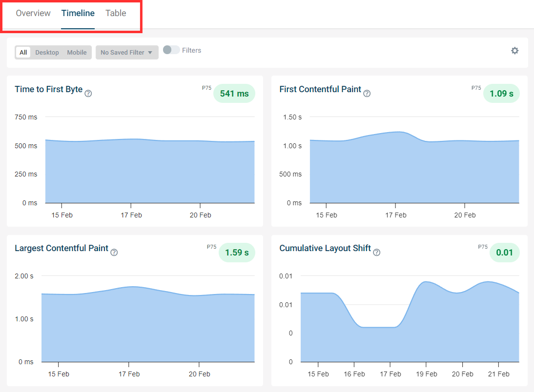Viewport: 534px width, 392px height.
Task: Open dashboard settings via the gear icon
Action: (515, 50)
